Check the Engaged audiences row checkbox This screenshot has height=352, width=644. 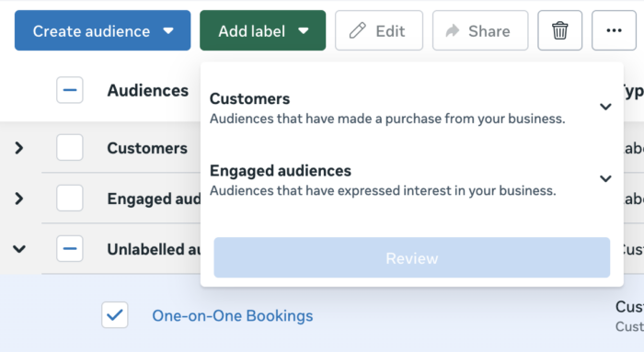pos(70,199)
